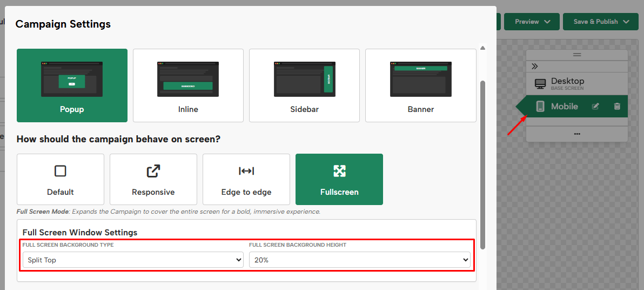Screen dimensions: 644x290
Task: Click the Popup preview thumbnail image
Action: tap(72, 80)
